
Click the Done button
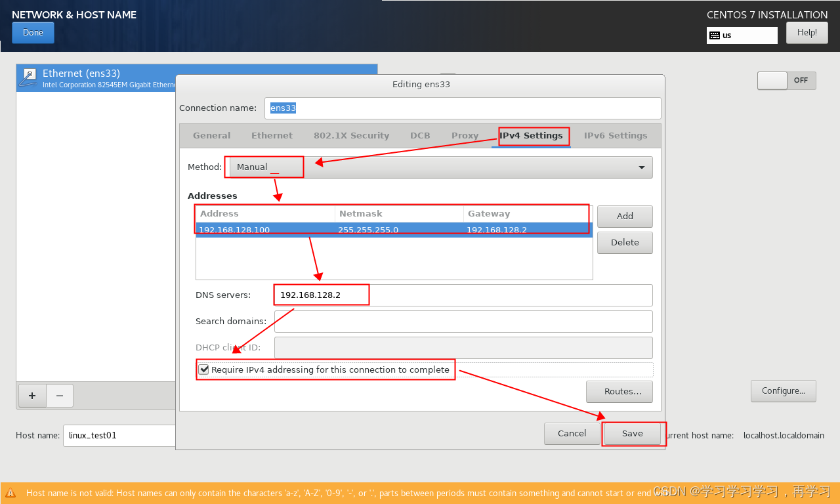(x=33, y=33)
